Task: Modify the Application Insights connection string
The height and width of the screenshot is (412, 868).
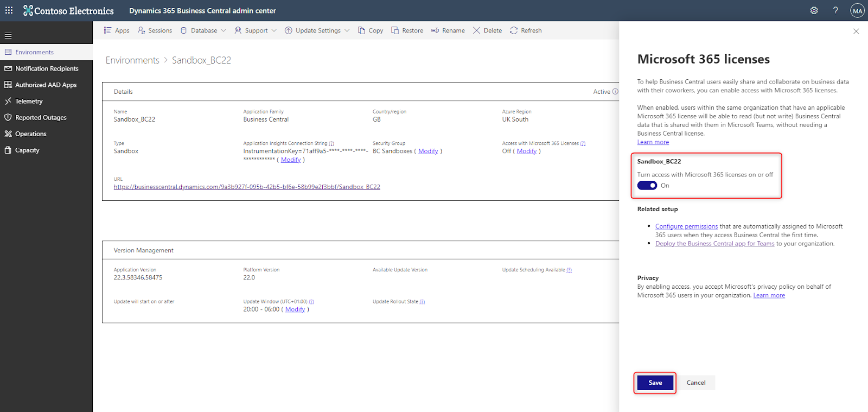Action: coord(291,160)
